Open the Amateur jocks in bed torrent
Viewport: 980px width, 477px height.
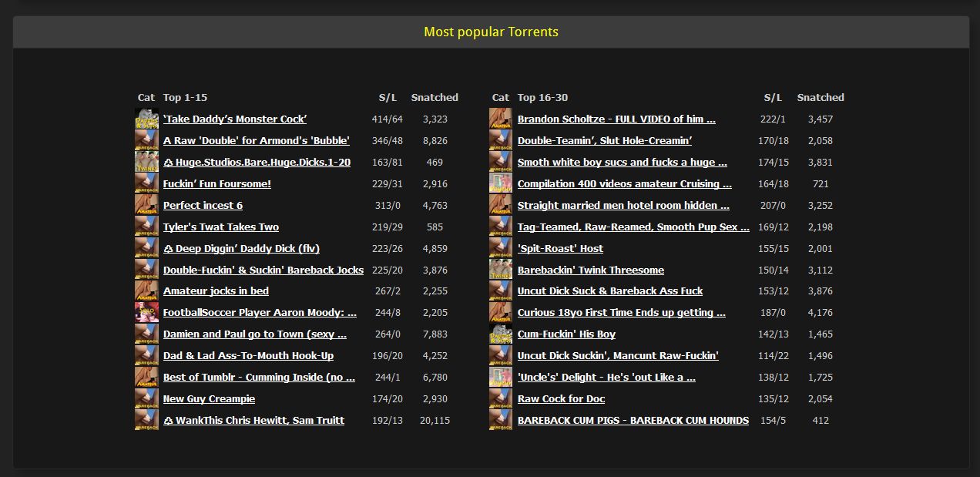[216, 291]
